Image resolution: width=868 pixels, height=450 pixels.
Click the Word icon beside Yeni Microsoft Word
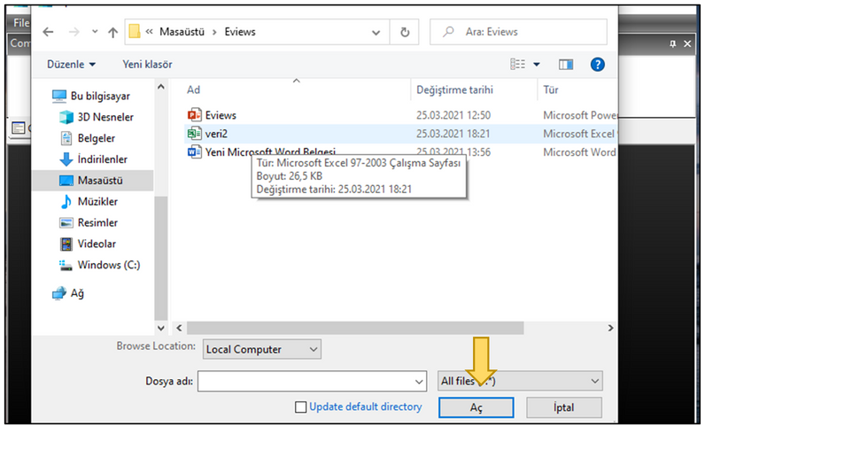click(194, 151)
